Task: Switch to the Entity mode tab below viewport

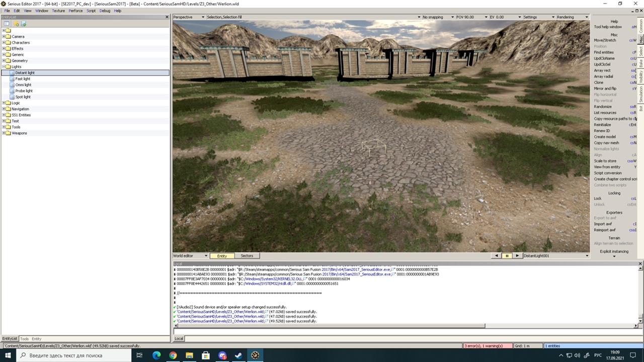Action: [x=222, y=256]
